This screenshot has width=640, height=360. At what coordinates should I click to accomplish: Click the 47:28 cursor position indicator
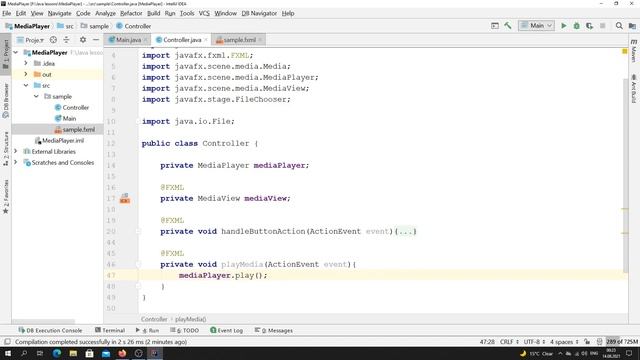(487, 342)
